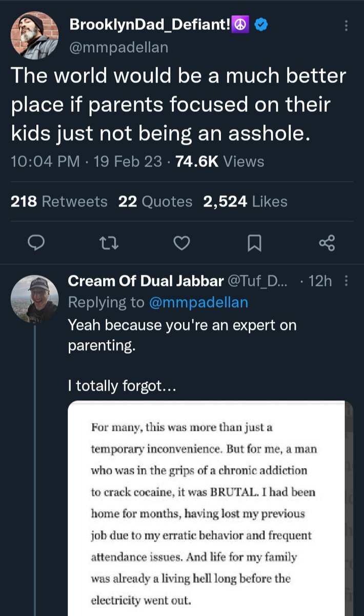Expand the attached article screenshot image
364x616 pixels.
coord(210,508)
